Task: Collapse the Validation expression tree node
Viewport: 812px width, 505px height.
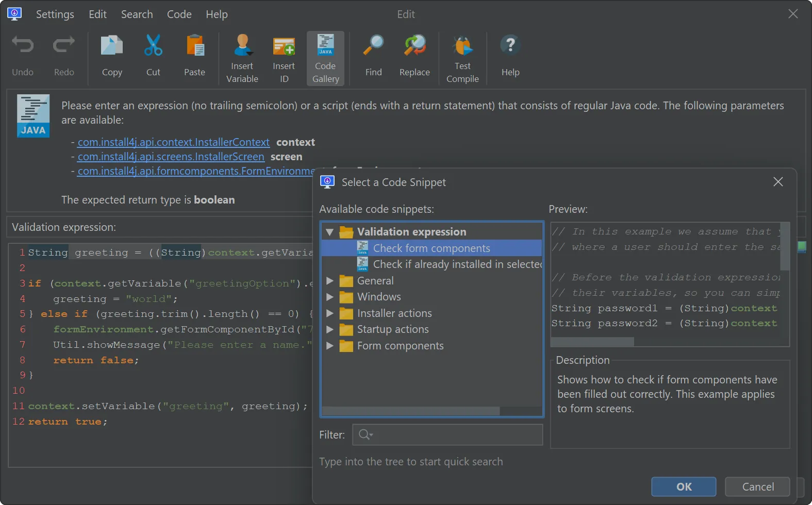Action: (329, 232)
